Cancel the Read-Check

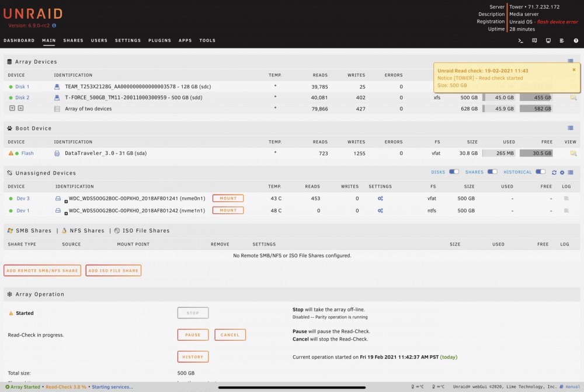tap(230, 335)
